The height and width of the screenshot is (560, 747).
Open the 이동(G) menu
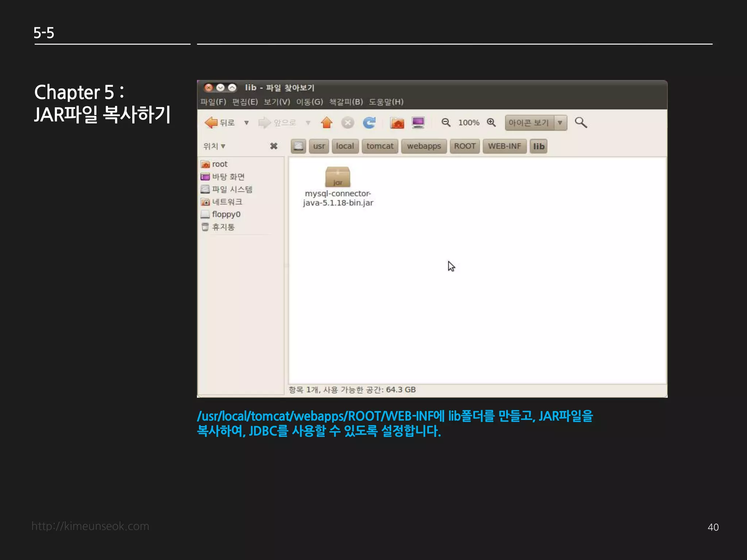click(x=309, y=102)
